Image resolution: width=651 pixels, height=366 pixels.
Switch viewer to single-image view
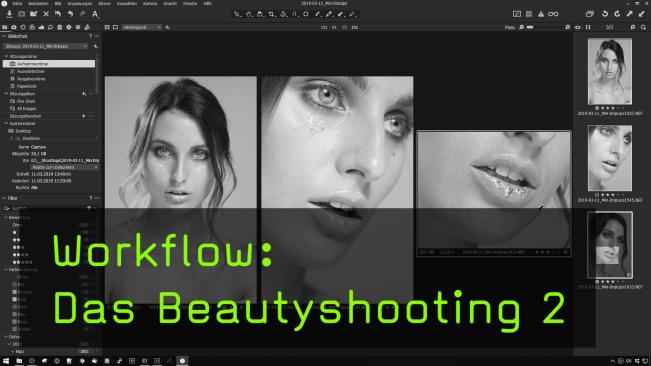click(115, 27)
